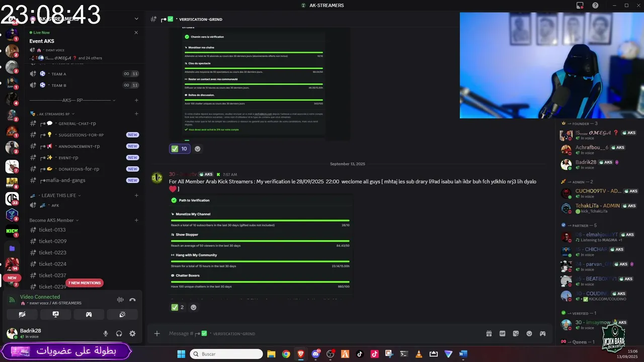644x362 pixels.
Task: Toggle the checkmark 2 reaction
Action: 178,307
